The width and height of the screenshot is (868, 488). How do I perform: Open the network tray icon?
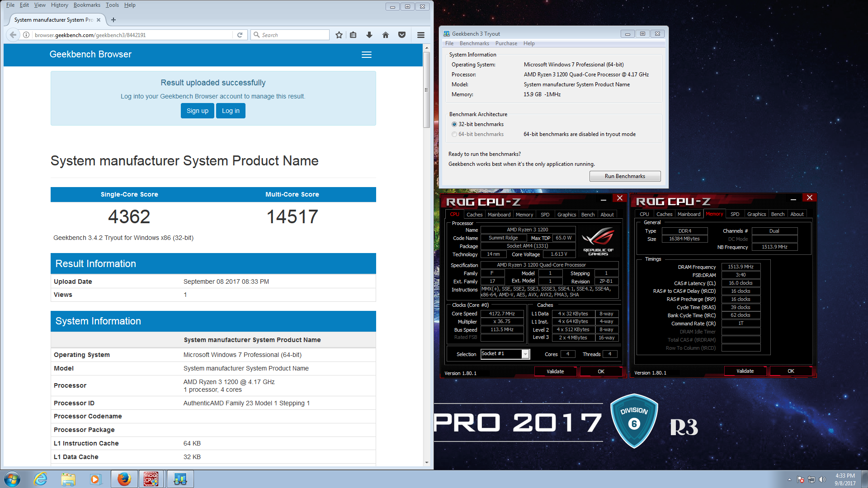[x=811, y=479]
